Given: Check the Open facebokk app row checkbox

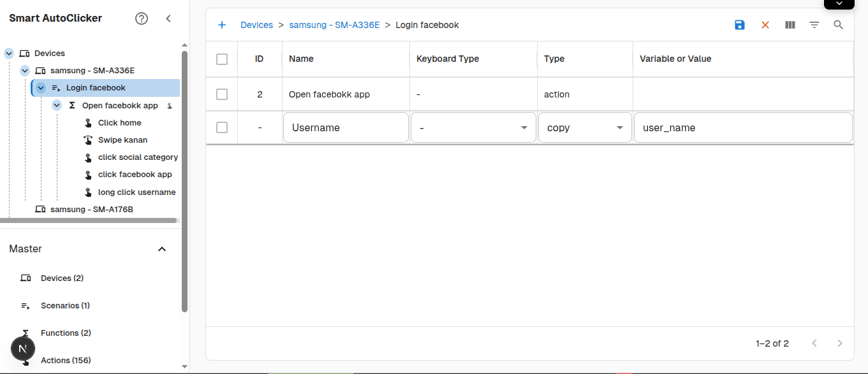Looking at the screenshot, I should (x=222, y=94).
